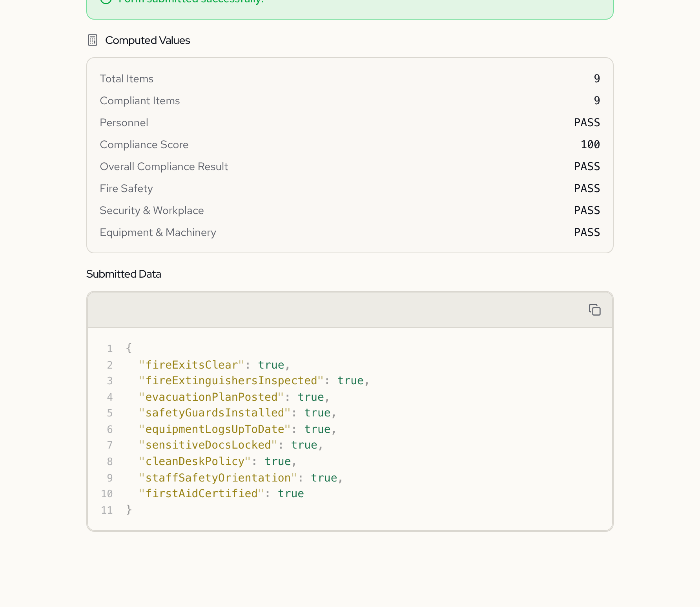Image resolution: width=700 pixels, height=607 pixels.
Task: Click the PASS value for Fire Safety
Action: point(587,189)
